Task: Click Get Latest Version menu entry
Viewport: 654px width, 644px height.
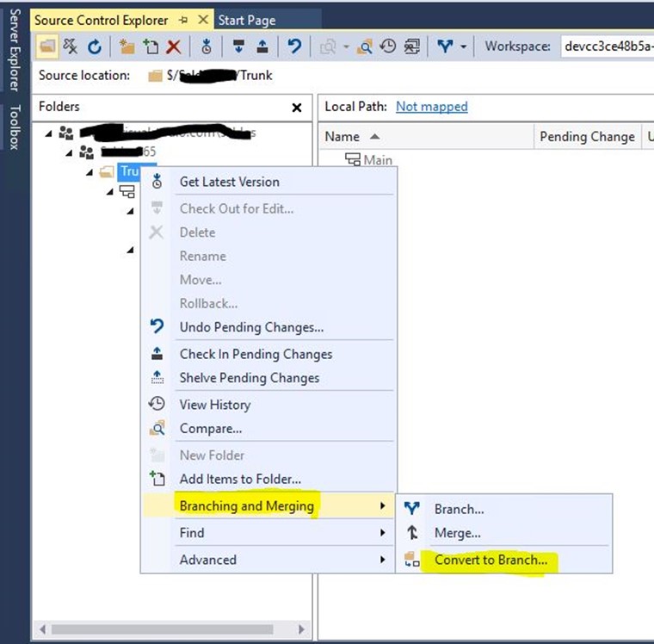Action: click(x=229, y=182)
